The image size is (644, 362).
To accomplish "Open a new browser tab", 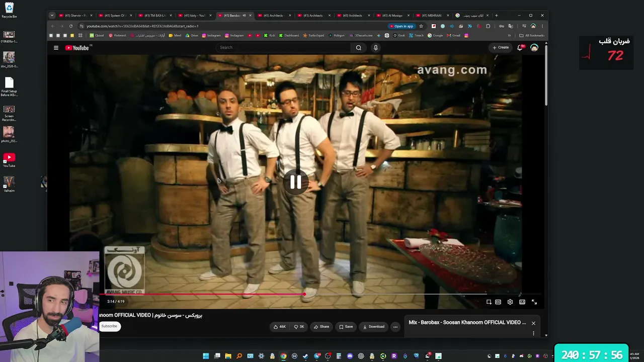I will (x=496, y=16).
